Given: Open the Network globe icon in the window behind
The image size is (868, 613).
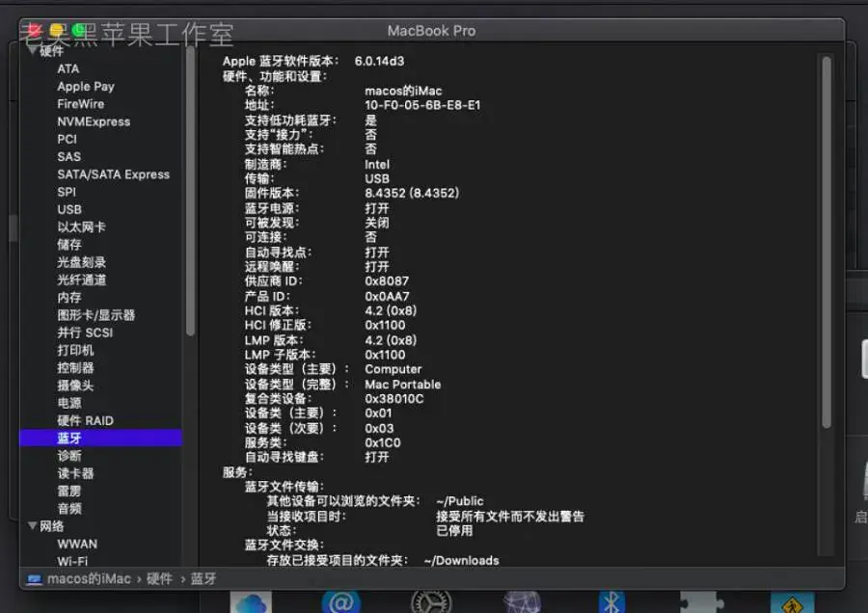Looking at the screenshot, I should pyautogui.click(x=522, y=601).
